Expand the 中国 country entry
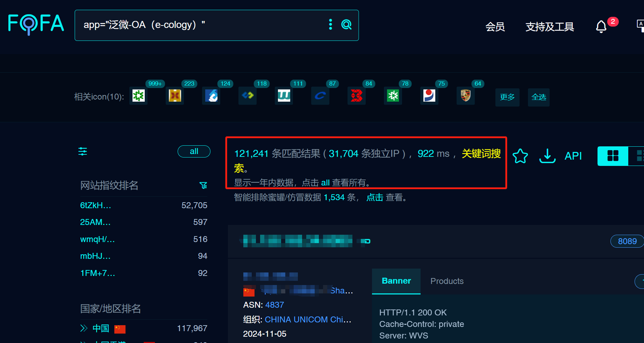Viewport: 644px width, 343px height. click(84, 328)
